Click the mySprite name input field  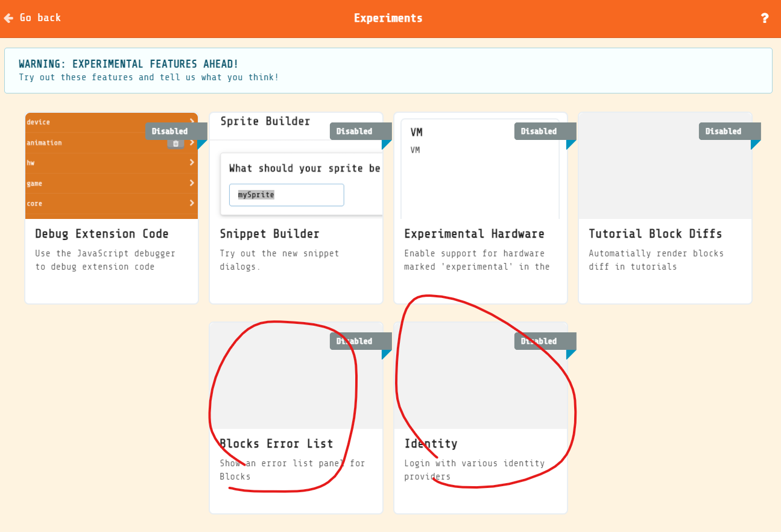(286, 194)
